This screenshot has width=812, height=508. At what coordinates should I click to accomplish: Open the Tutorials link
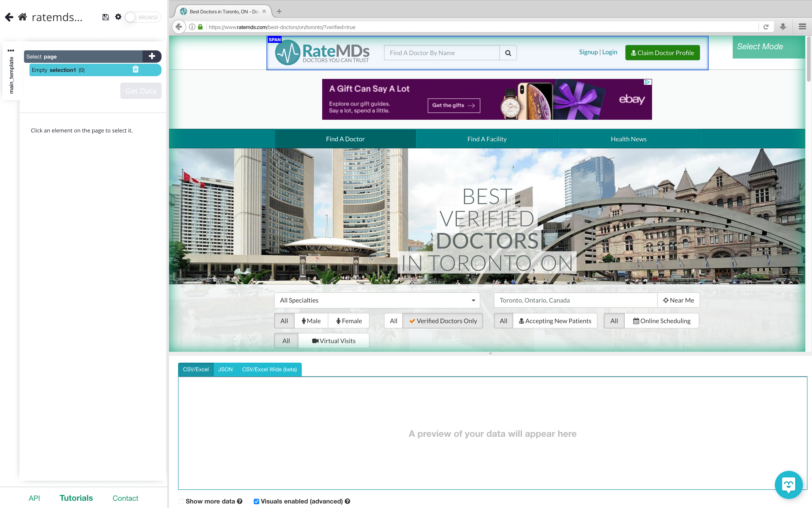76,498
